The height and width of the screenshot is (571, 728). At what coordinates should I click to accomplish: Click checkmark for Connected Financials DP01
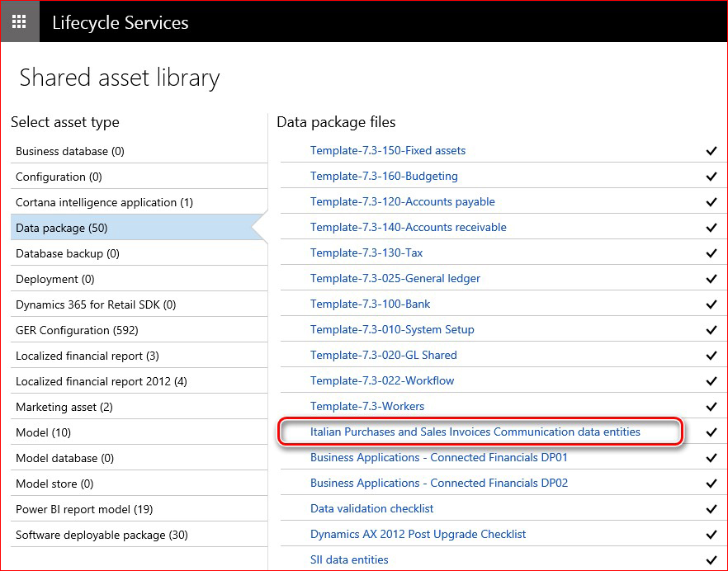(x=711, y=458)
